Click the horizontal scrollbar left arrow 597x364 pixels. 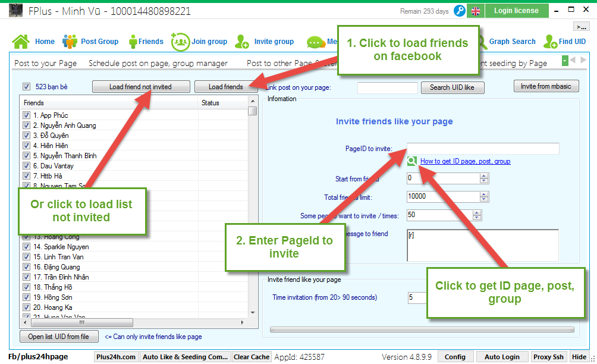(x=25, y=322)
